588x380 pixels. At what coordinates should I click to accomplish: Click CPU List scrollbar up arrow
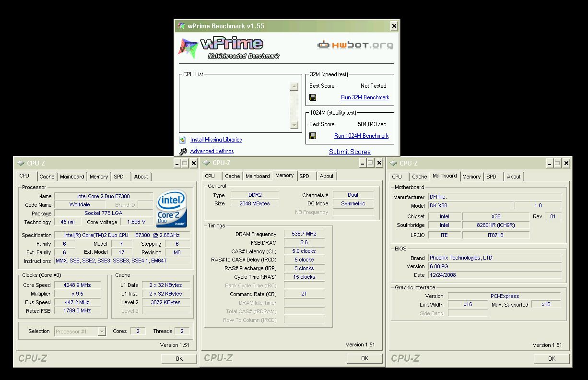tap(294, 87)
